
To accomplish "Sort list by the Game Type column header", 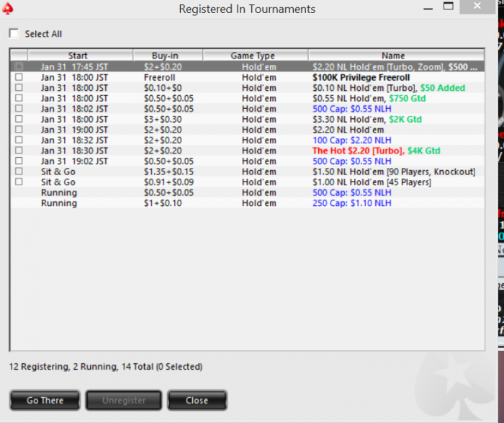I will 256,55.
